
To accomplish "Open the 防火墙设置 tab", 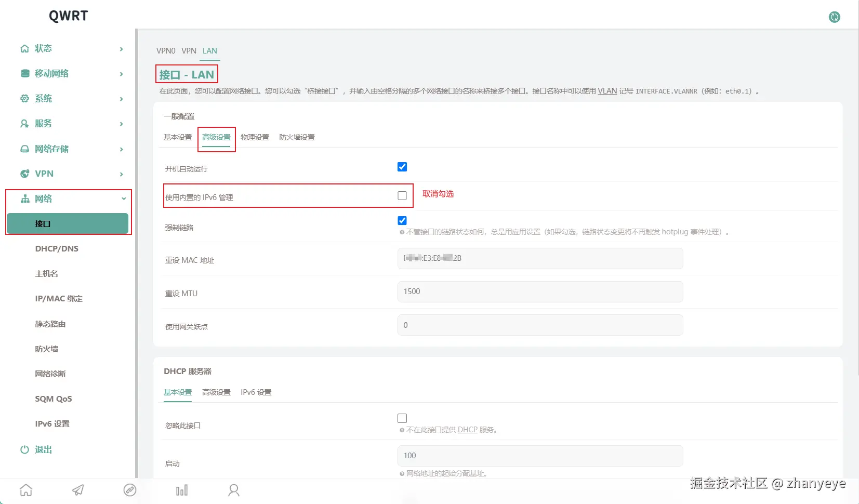I will pos(297,137).
